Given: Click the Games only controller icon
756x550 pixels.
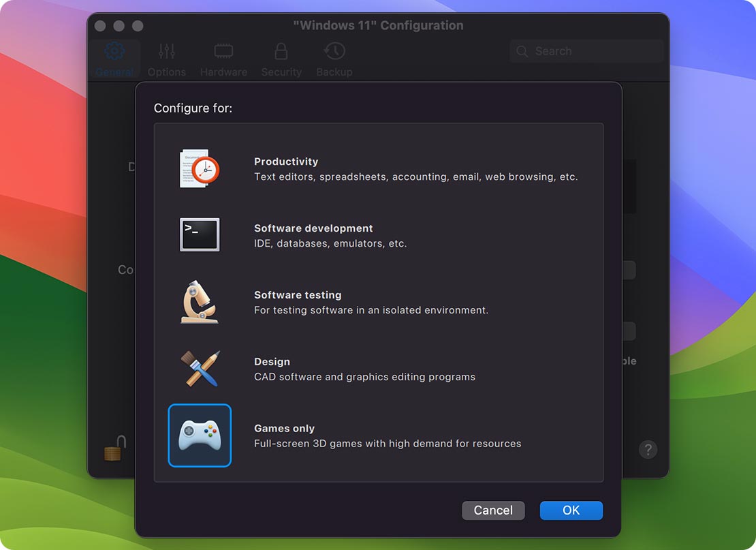Looking at the screenshot, I should [200, 436].
